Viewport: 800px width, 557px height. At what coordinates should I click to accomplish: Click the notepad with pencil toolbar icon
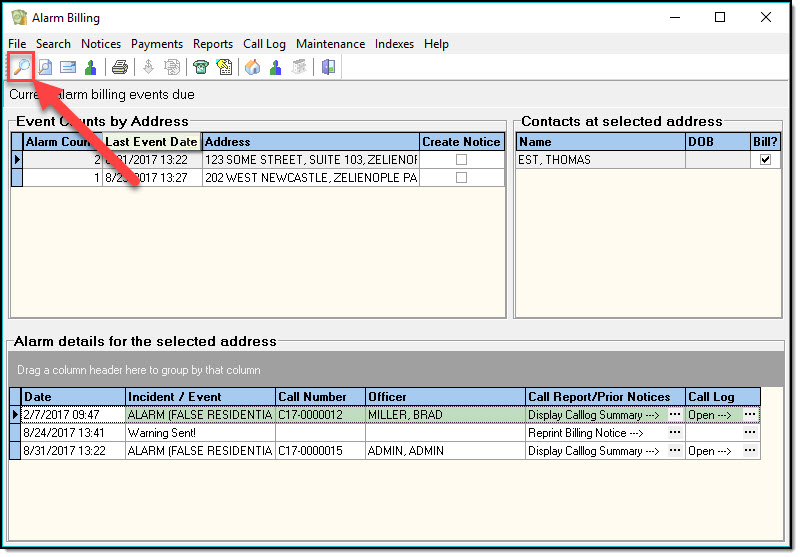click(224, 67)
